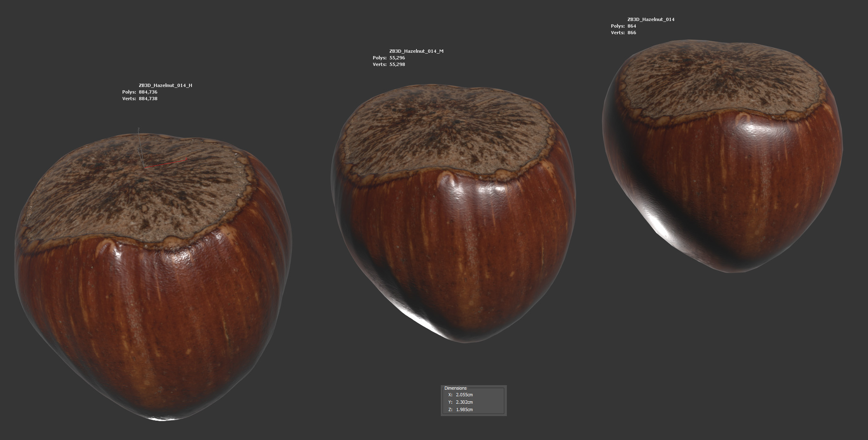Click the X dimension value 2.055cm
868x440 pixels.
pos(464,395)
